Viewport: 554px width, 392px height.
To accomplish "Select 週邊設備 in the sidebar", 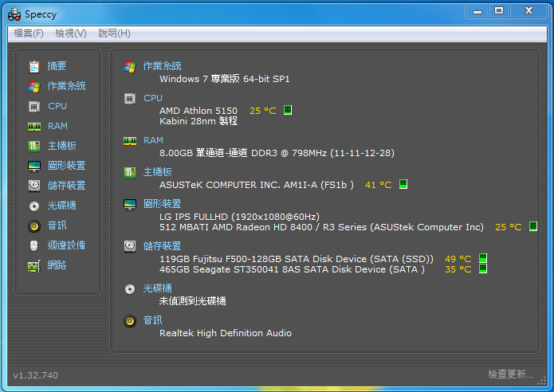I will [66, 245].
